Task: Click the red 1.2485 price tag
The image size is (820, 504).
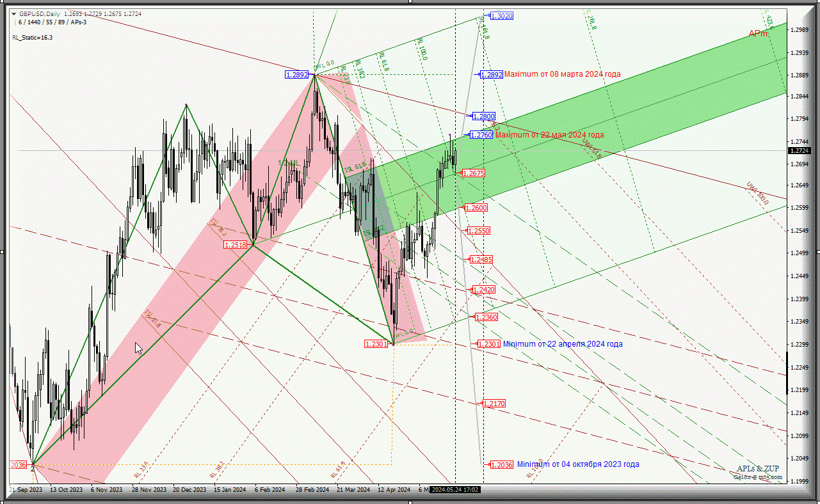Action: (x=481, y=260)
